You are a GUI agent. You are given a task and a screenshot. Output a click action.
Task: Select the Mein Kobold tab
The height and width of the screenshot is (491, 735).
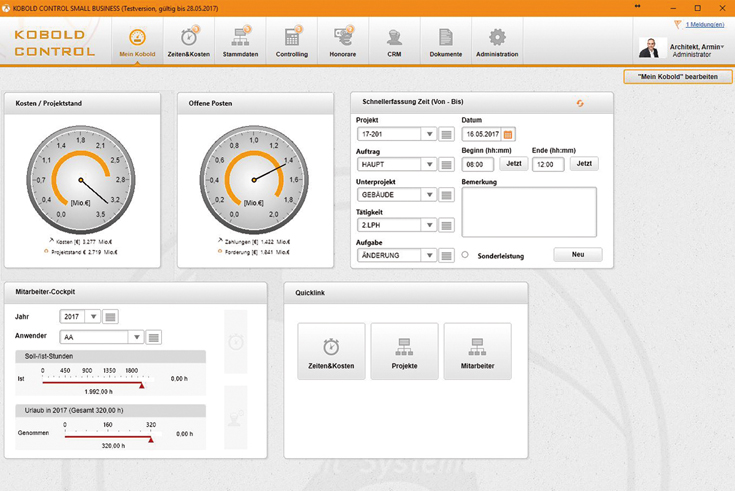pyautogui.click(x=137, y=40)
